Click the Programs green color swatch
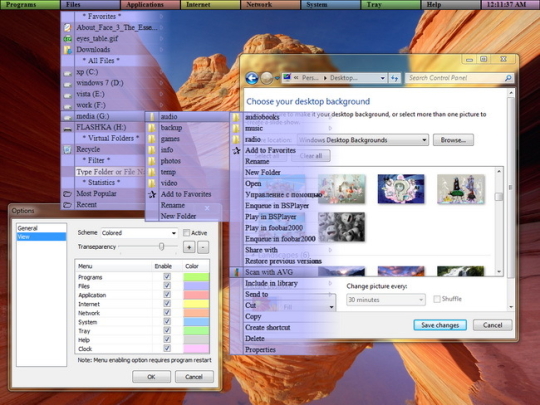 click(x=196, y=277)
